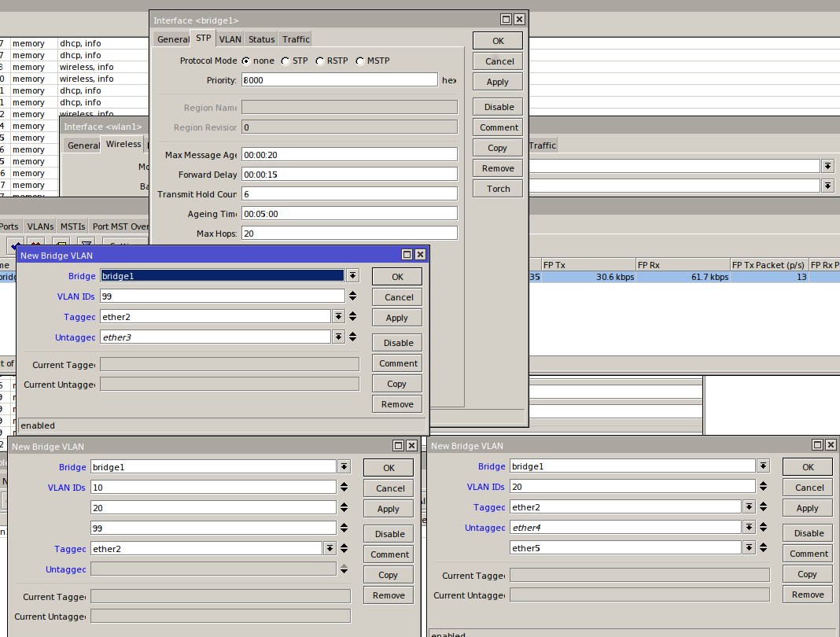
Task: Click the Priority field showing 8000
Action: [339, 80]
